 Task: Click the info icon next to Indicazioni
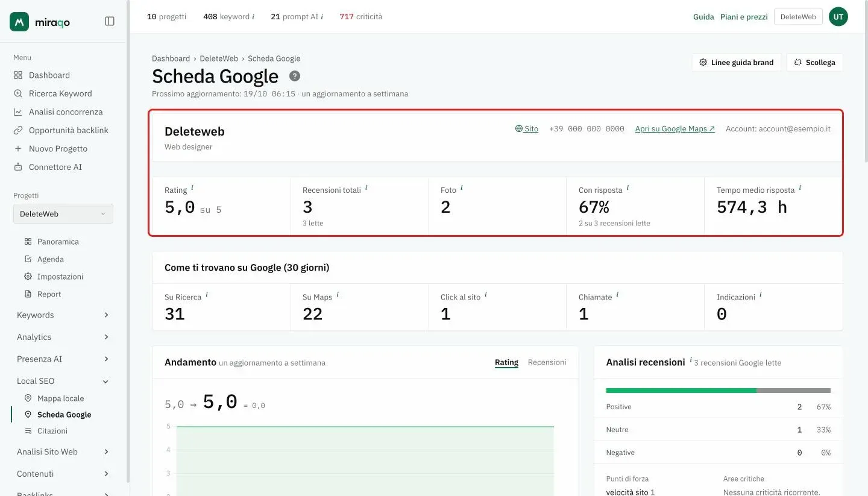[760, 295]
